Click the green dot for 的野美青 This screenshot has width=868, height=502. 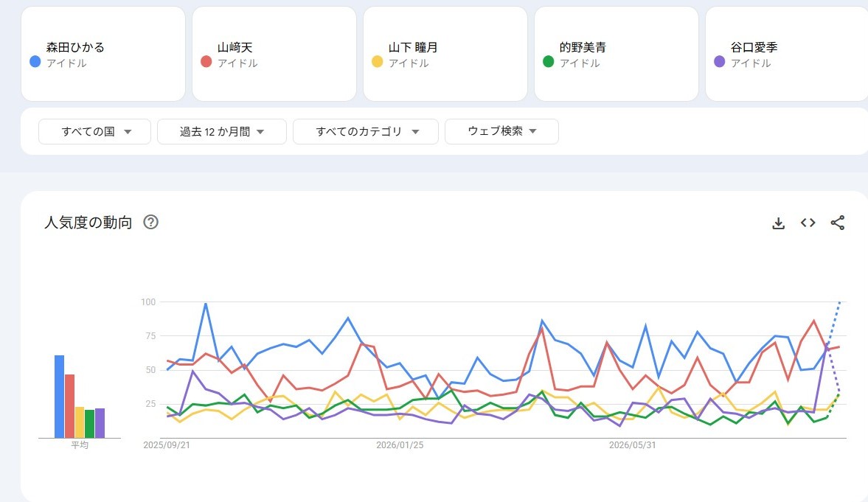point(548,61)
